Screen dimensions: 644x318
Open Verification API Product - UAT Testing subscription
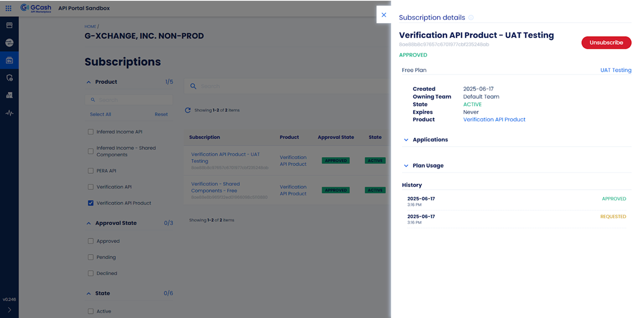pyautogui.click(x=225, y=157)
